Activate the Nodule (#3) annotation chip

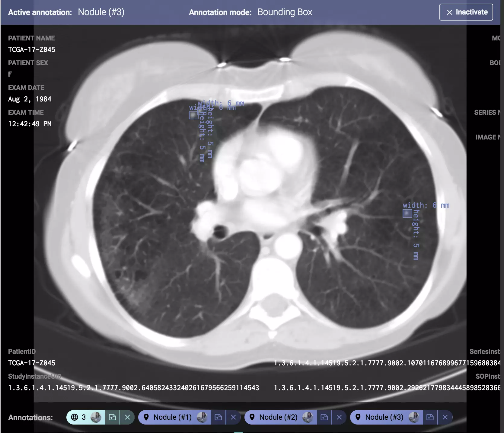click(384, 417)
